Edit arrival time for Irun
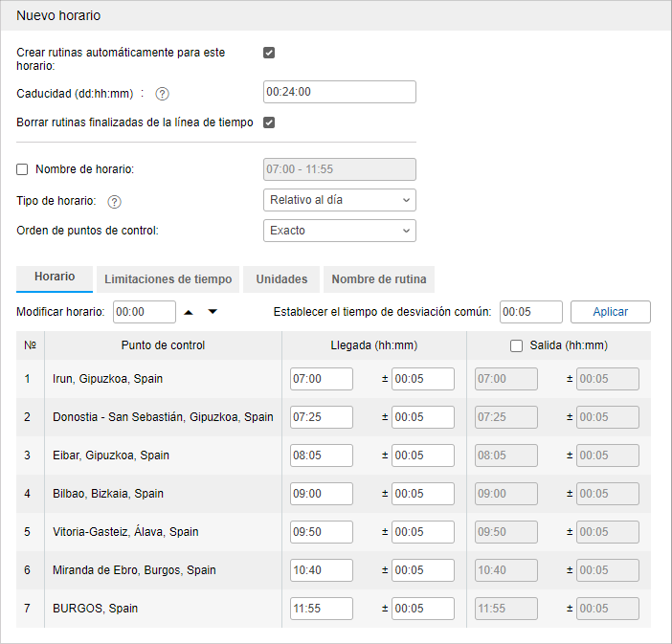The height and width of the screenshot is (644, 672). [321, 379]
